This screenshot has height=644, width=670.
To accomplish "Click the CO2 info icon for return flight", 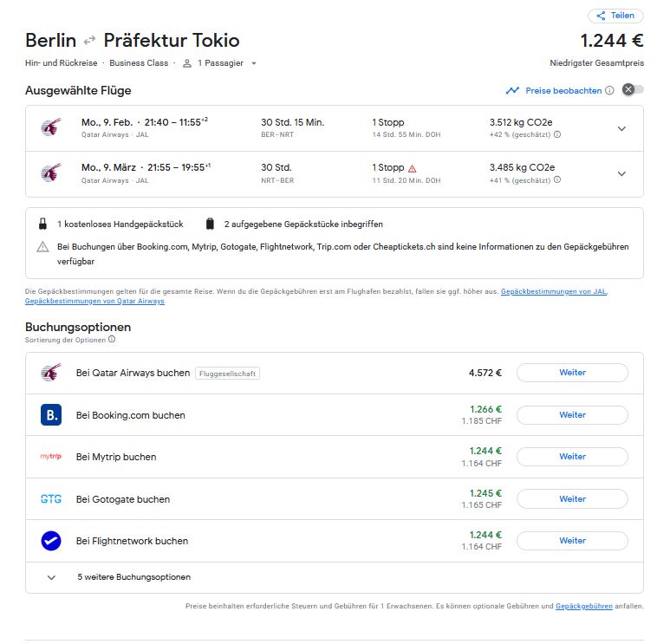I will (556, 180).
